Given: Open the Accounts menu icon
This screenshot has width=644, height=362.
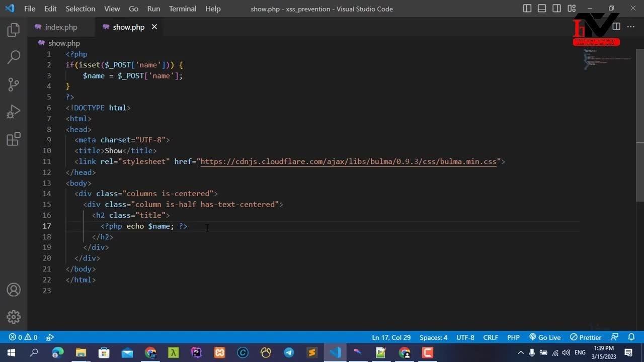Looking at the screenshot, I should (14, 290).
